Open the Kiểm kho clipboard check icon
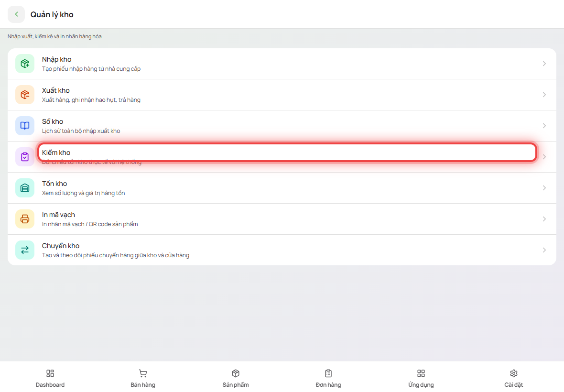564x392 pixels. (x=25, y=157)
